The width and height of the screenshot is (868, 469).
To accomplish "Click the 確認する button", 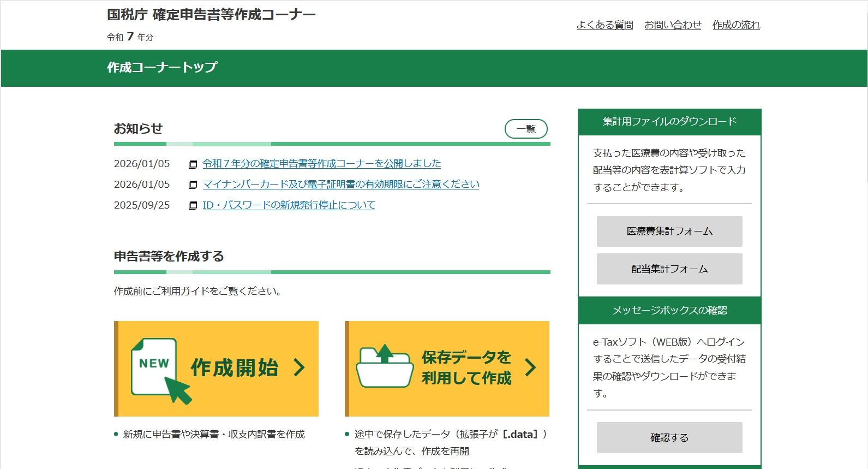I will (x=669, y=437).
